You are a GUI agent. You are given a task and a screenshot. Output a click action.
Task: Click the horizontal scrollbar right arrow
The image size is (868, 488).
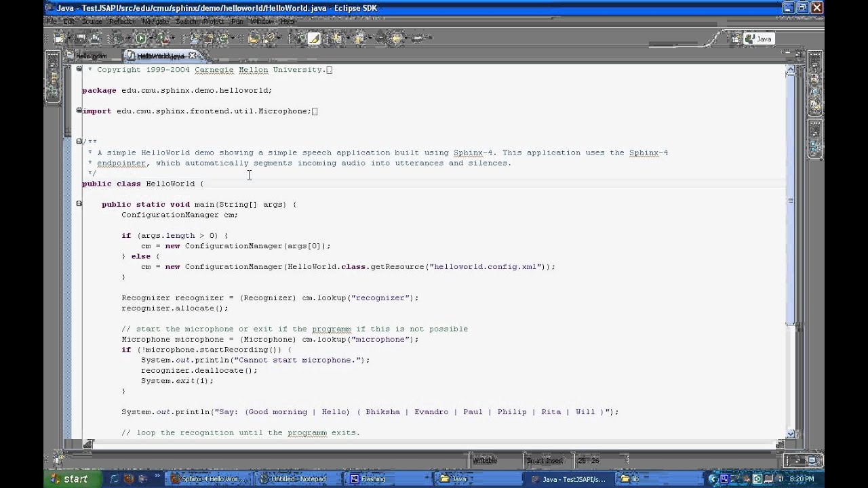(x=780, y=445)
